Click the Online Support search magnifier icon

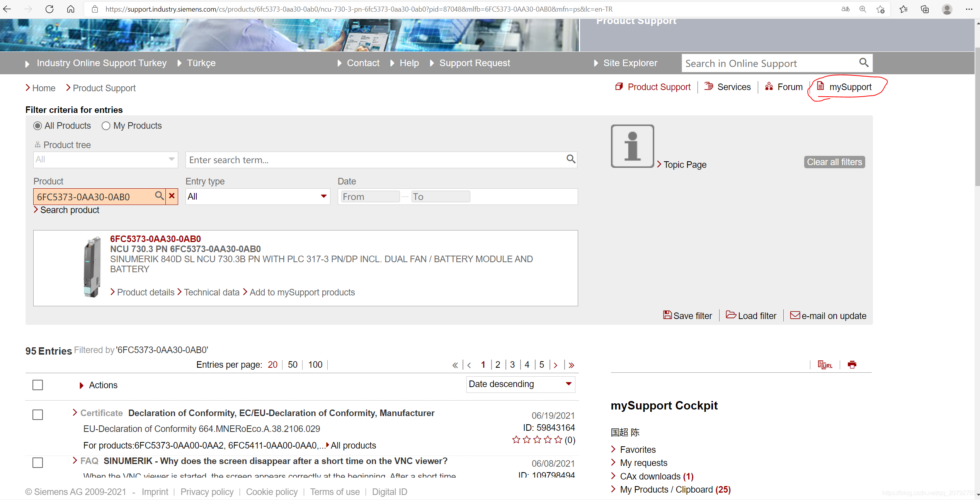tap(864, 63)
